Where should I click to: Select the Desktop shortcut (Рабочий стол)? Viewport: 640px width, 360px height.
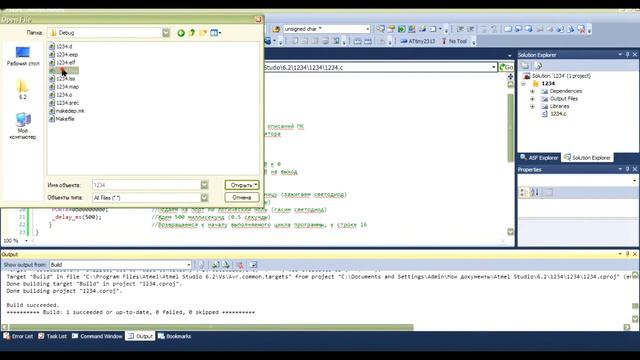pyautogui.click(x=23, y=56)
